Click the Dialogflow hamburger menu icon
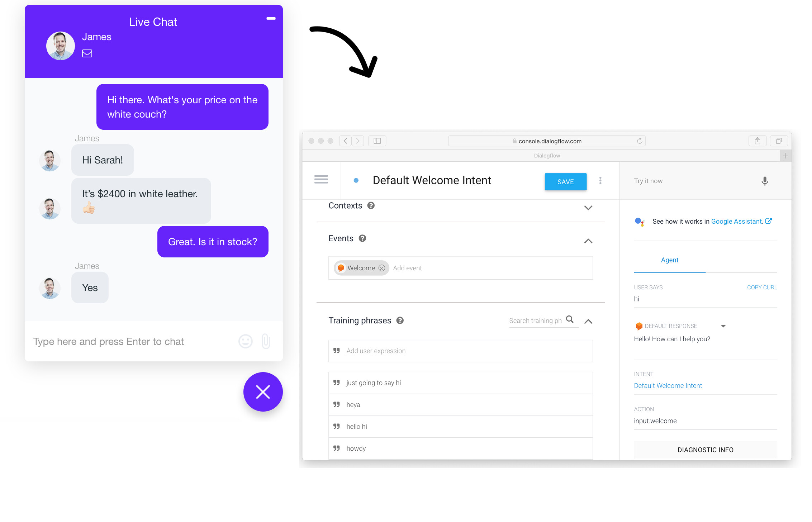 point(321,180)
